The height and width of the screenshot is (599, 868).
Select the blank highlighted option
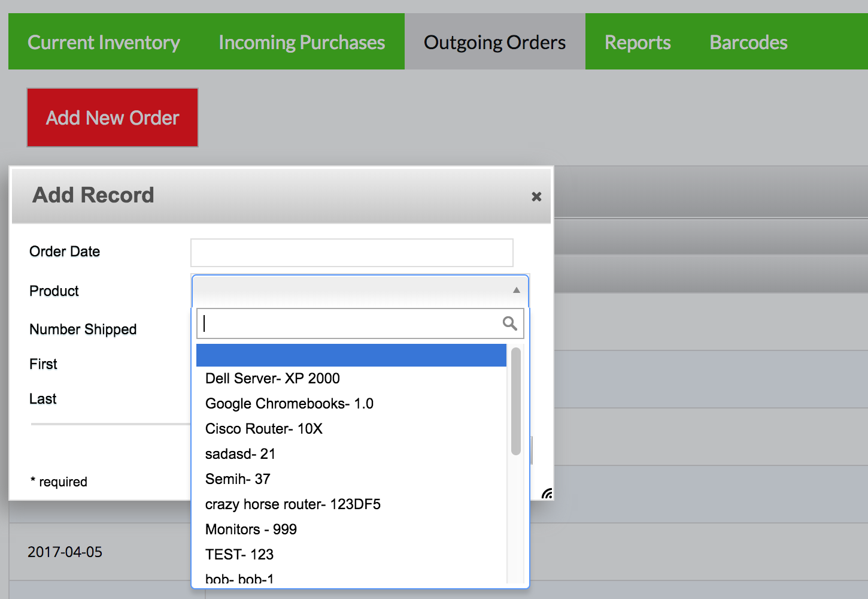pos(351,355)
